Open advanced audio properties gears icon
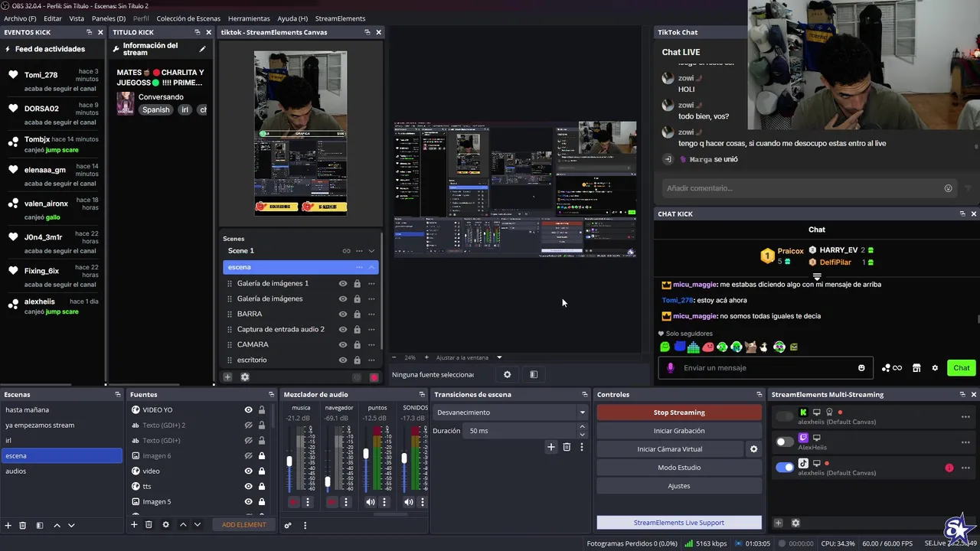 288,525
